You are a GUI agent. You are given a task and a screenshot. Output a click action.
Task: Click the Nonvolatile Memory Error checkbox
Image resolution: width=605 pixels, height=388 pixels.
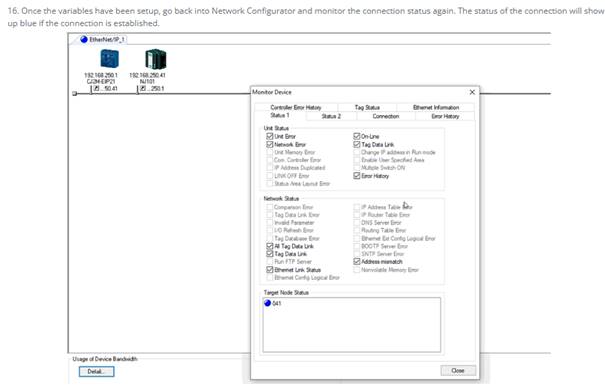pyautogui.click(x=357, y=270)
